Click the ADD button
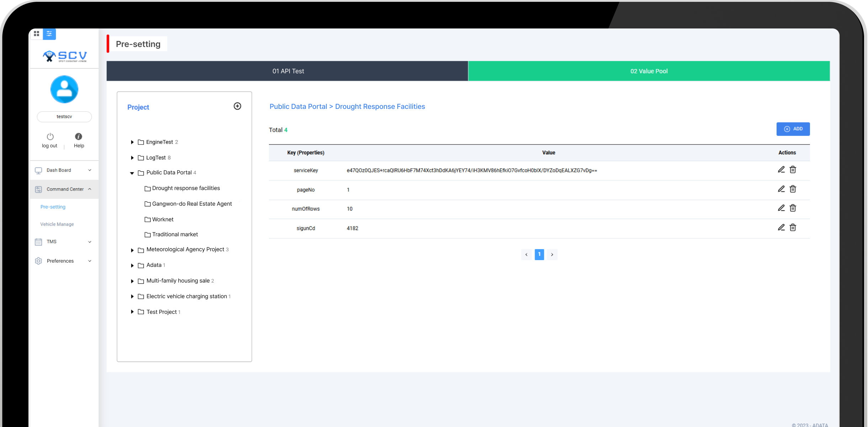 (x=793, y=129)
